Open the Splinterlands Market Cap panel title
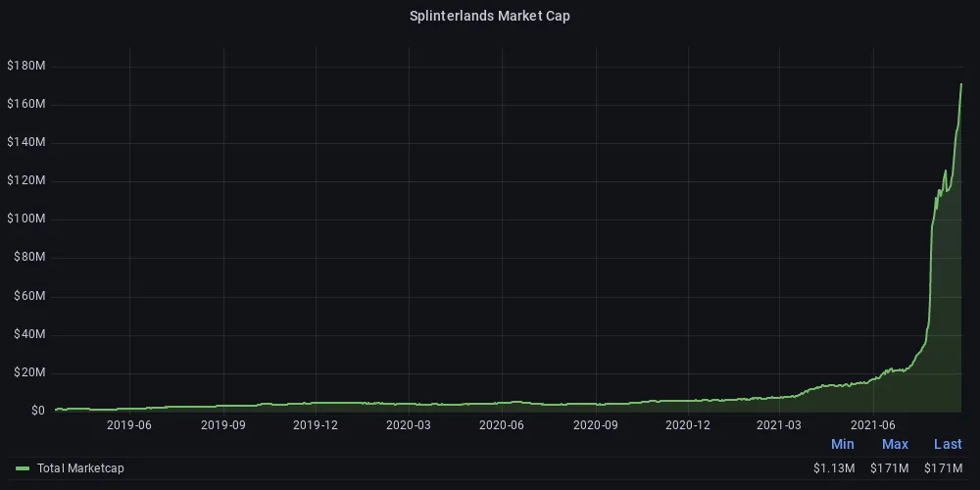This screenshot has height=490, width=980. click(489, 17)
